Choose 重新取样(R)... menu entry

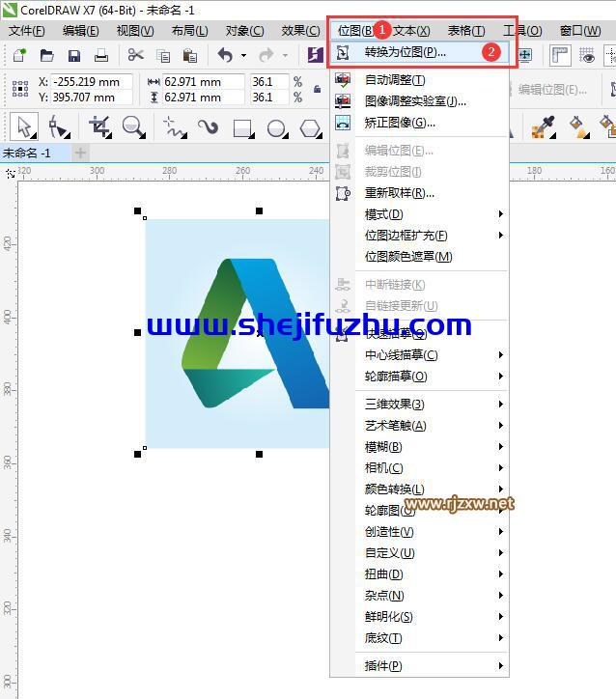pos(419,192)
